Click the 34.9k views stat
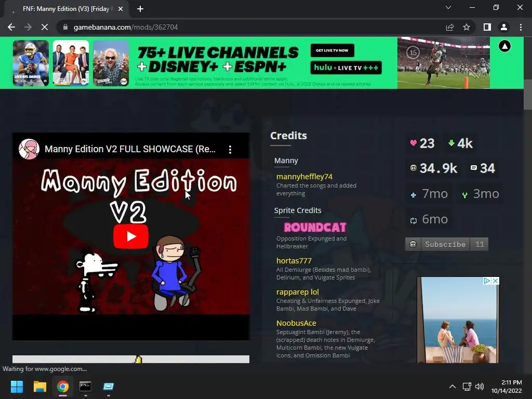Image resolution: width=532 pixels, height=399 pixels. click(x=434, y=168)
